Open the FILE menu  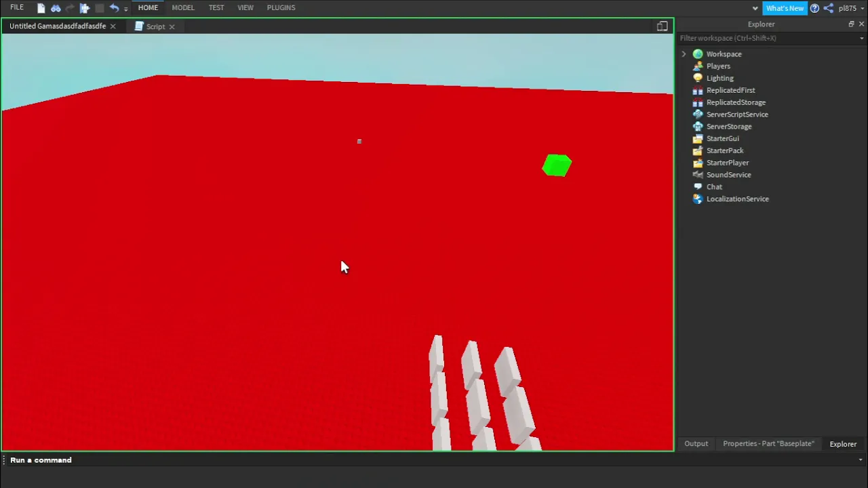click(17, 7)
